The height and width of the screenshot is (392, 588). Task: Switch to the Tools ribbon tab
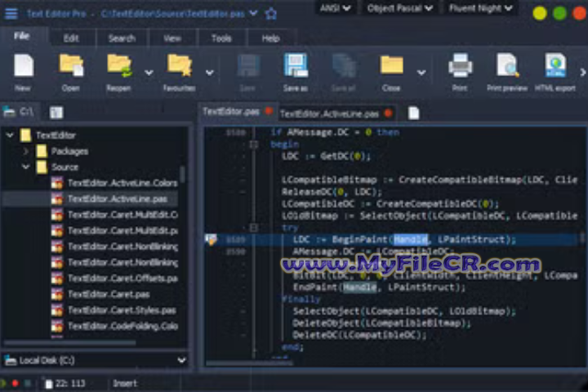[221, 38]
